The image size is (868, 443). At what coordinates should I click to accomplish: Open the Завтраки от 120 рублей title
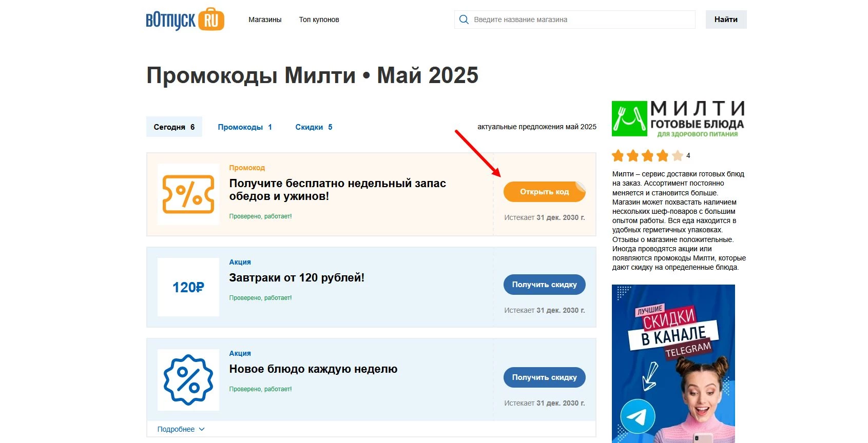[297, 277]
